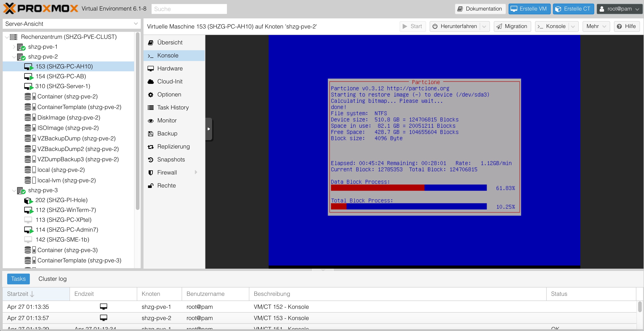Click the Migration button
644x331 pixels.
512,26
